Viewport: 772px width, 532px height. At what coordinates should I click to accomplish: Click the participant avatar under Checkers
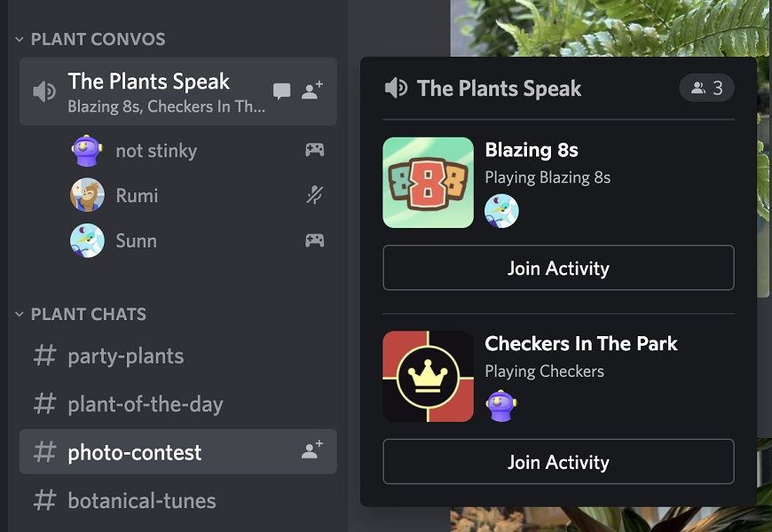[x=501, y=404]
